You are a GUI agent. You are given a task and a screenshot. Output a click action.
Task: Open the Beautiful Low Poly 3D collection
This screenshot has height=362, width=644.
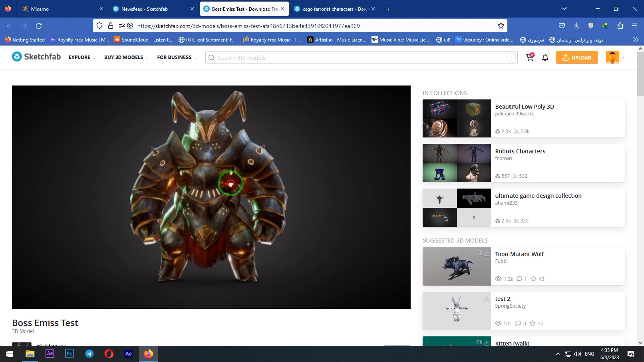coord(525,107)
